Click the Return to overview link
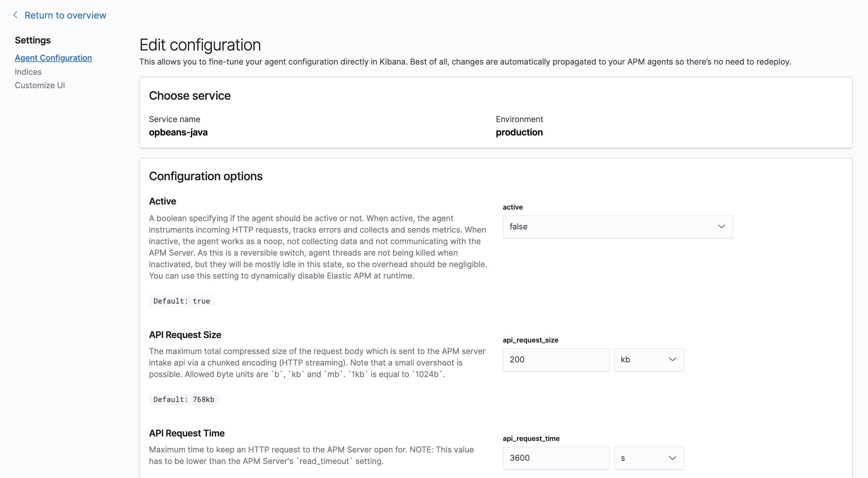This screenshot has height=478, width=868. click(x=65, y=15)
